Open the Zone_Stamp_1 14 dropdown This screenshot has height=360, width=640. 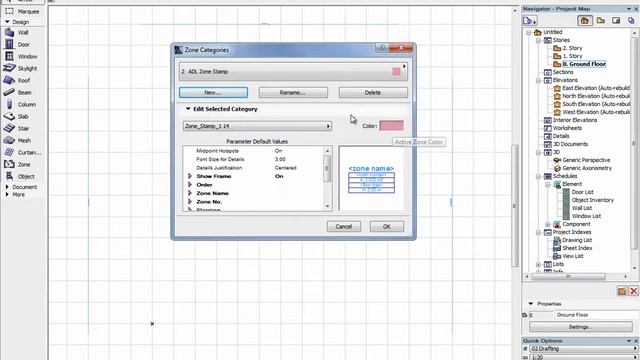[x=257, y=126]
